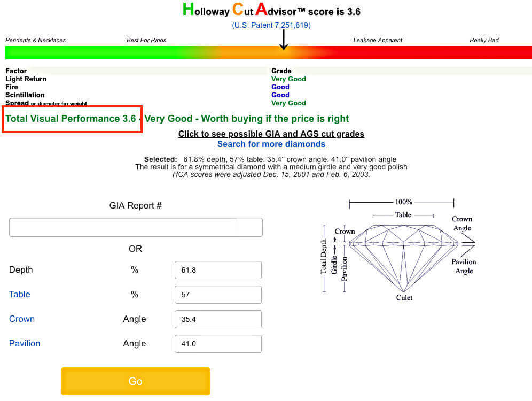Click the HCA scores were adjusted note
The width and height of the screenshot is (532, 401).
(271, 174)
